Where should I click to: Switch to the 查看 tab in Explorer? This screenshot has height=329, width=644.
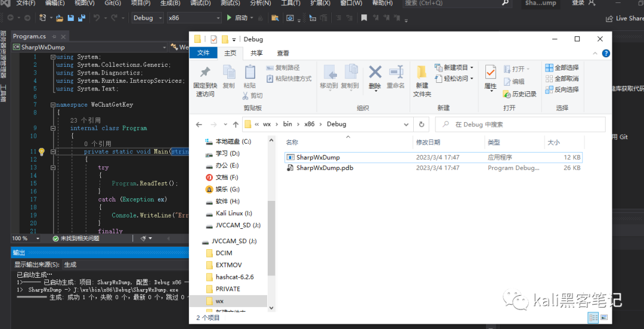[x=283, y=53]
